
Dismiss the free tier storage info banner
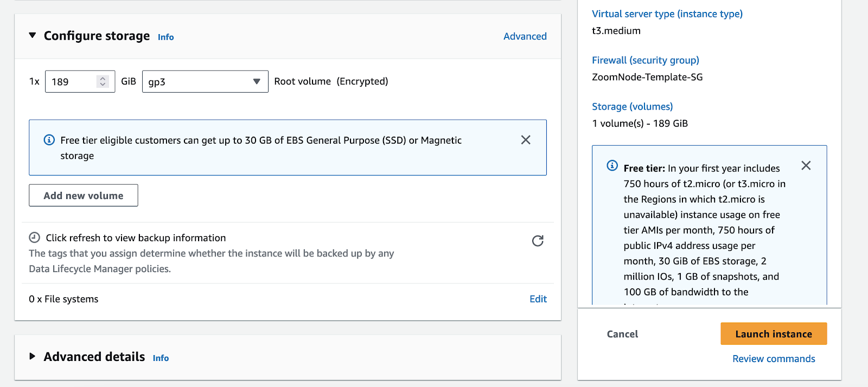[525, 140]
